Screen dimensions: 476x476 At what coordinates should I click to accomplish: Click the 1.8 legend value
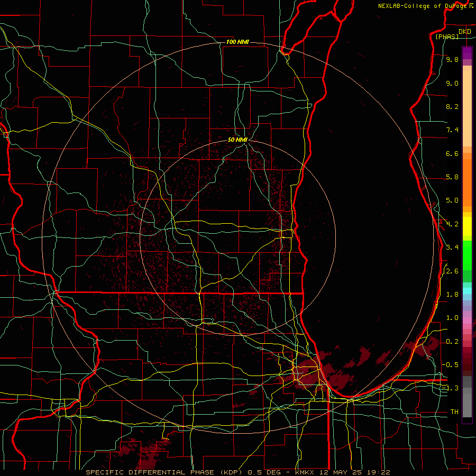pyautogui.click(x=452, y=295)
